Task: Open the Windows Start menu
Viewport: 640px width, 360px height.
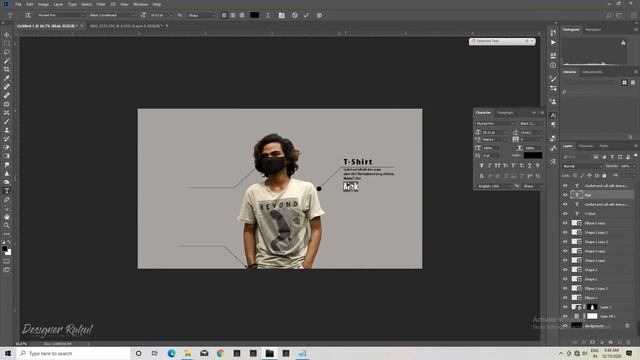Action: (x=8, y=353)
